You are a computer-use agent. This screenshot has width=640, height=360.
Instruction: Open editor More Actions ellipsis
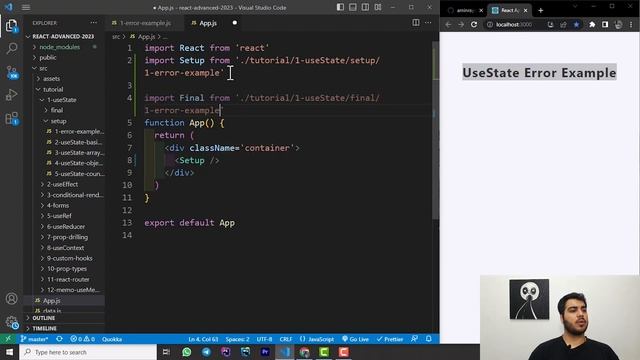pos(428,23)
